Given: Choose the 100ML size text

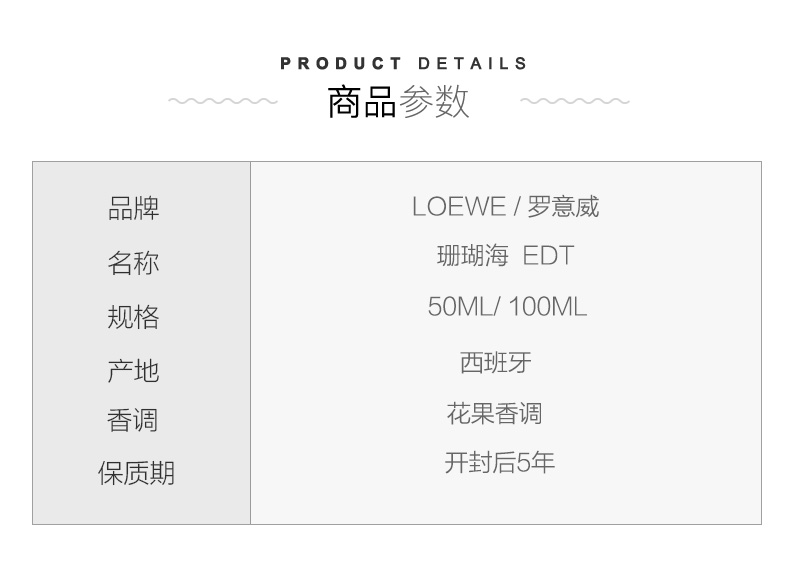Looking at the screenshot, I should click(547, 307).
